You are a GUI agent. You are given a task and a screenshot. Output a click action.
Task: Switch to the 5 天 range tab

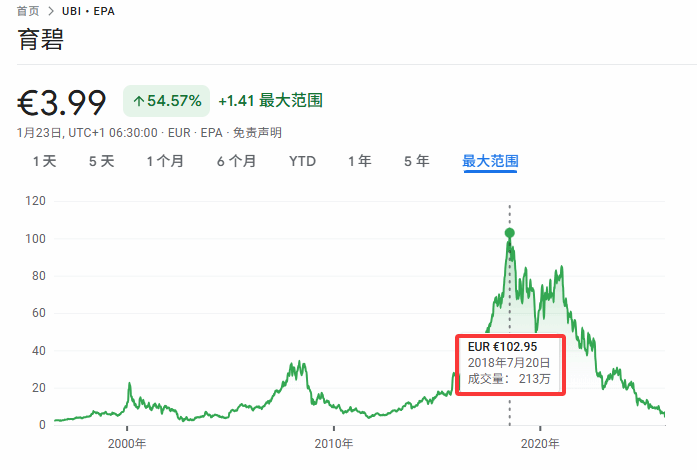click(x=101, y=161)
